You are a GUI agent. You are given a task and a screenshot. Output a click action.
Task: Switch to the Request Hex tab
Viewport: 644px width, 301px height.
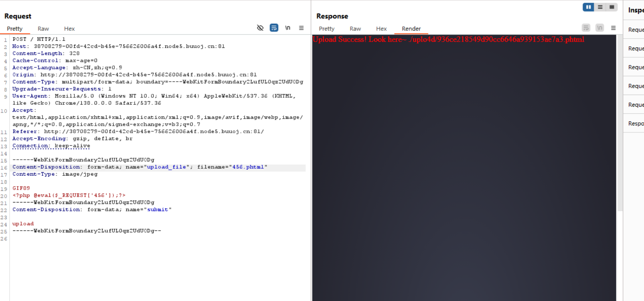(69, 29)
